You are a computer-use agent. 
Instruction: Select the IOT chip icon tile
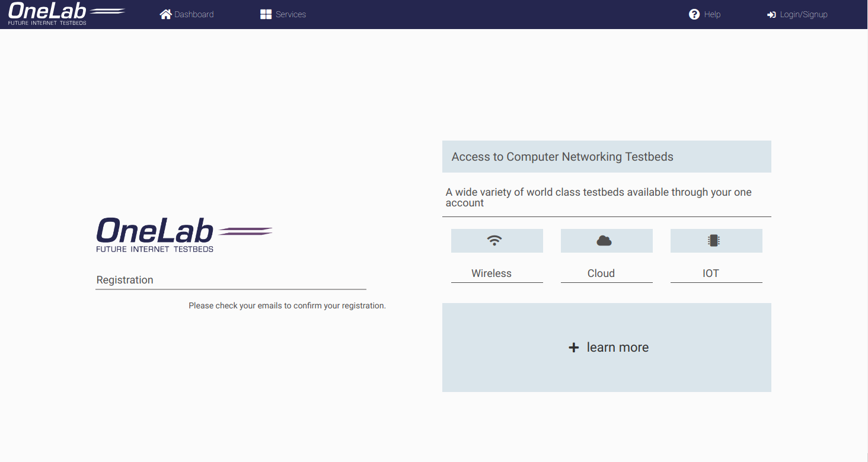pos(716,241)
